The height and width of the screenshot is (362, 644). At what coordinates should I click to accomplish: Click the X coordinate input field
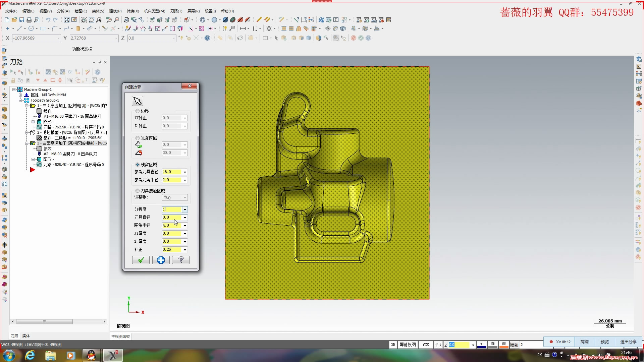pyautogui.click(x=36, y=38)
